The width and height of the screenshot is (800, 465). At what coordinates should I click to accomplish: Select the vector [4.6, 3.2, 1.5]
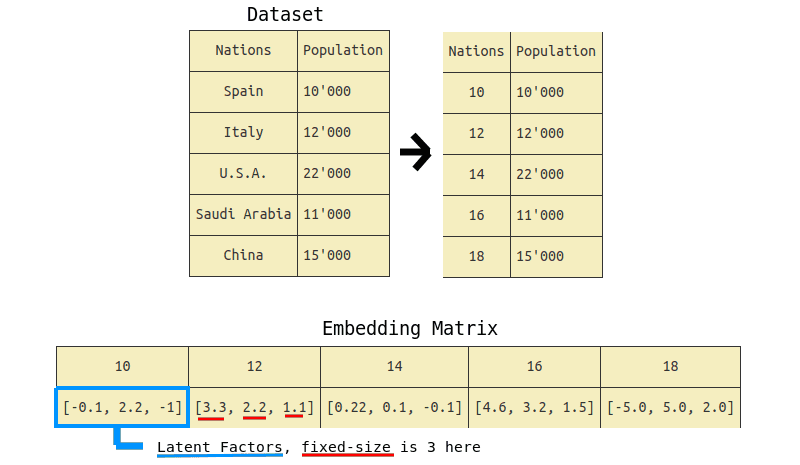pyautogui.click(x=534, y=407)
